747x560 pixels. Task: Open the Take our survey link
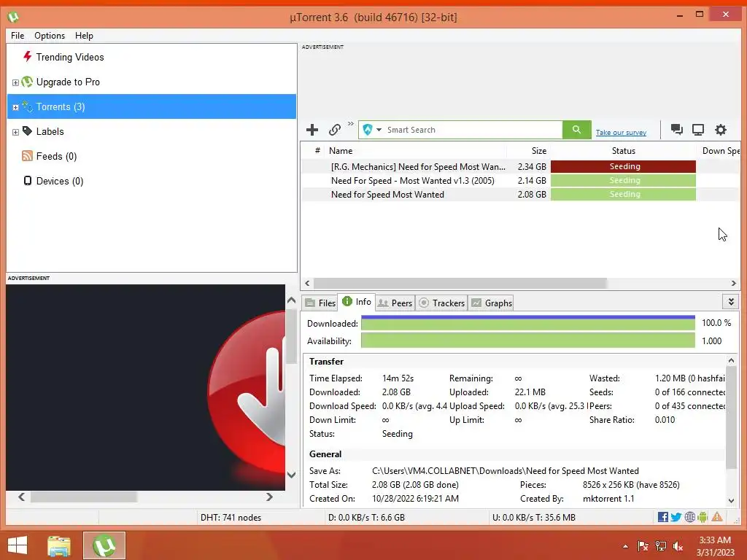pyautogui.click(x=621, y=133)
